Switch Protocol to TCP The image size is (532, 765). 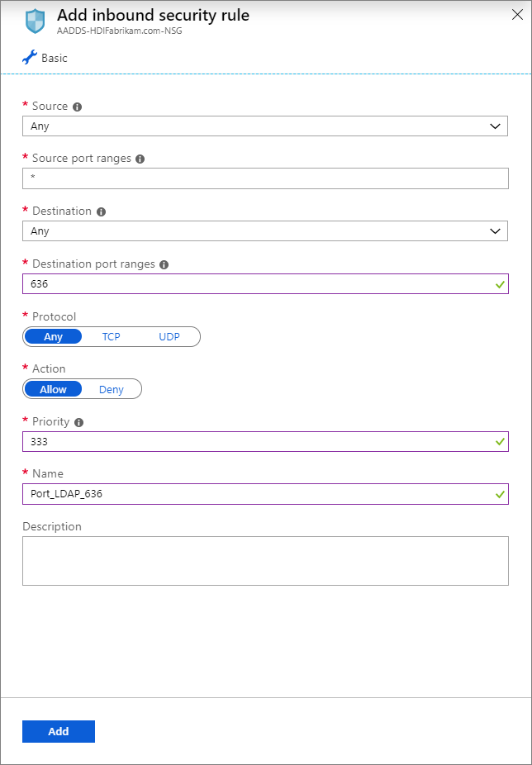111,336
